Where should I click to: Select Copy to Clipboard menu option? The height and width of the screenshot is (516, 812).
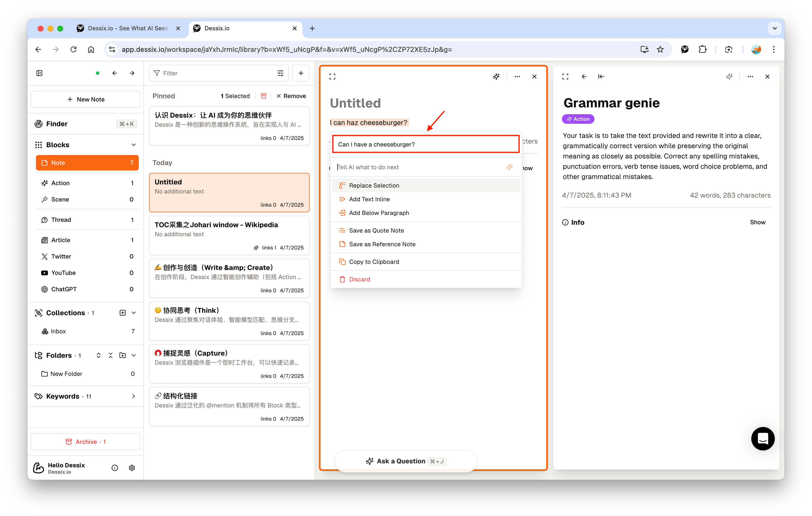374,262
